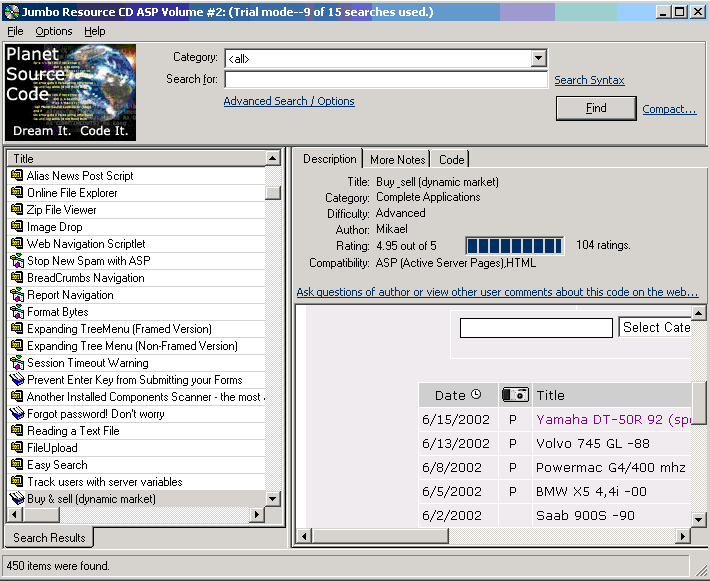710x581 pixels.
Task: Click the results list horizontal scrollbar thumb
Action: coord(41,514)
